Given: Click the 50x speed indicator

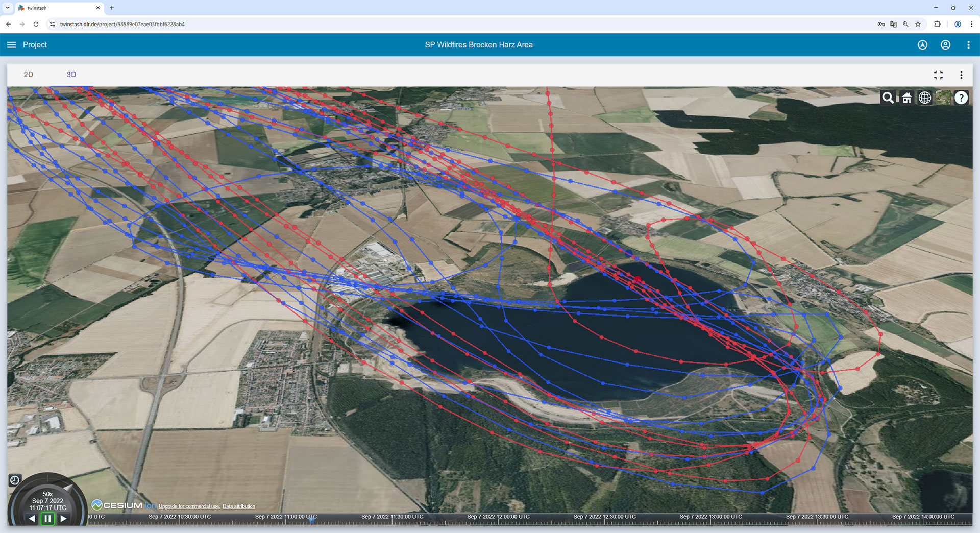Looking at the screenshot, I should click(x=47, y=494).
